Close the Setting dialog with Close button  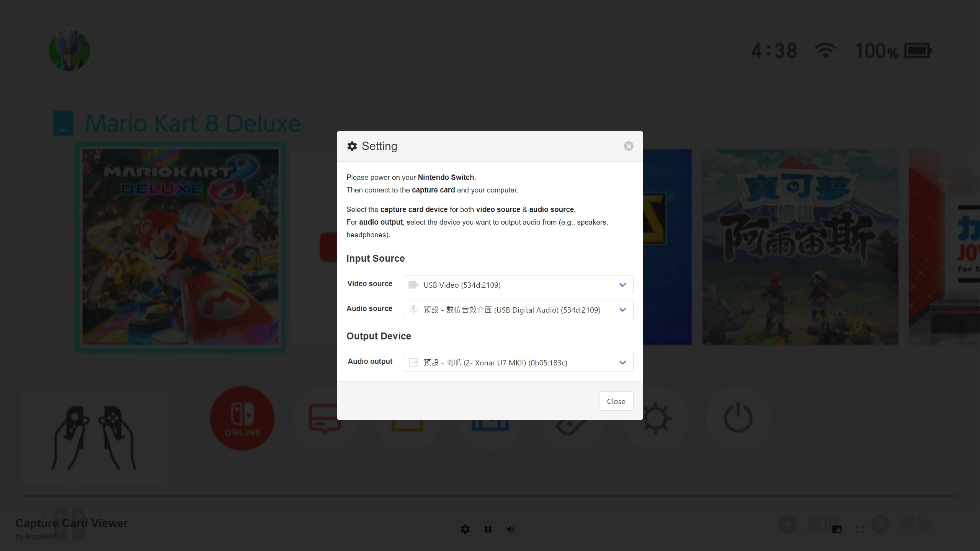616,401
